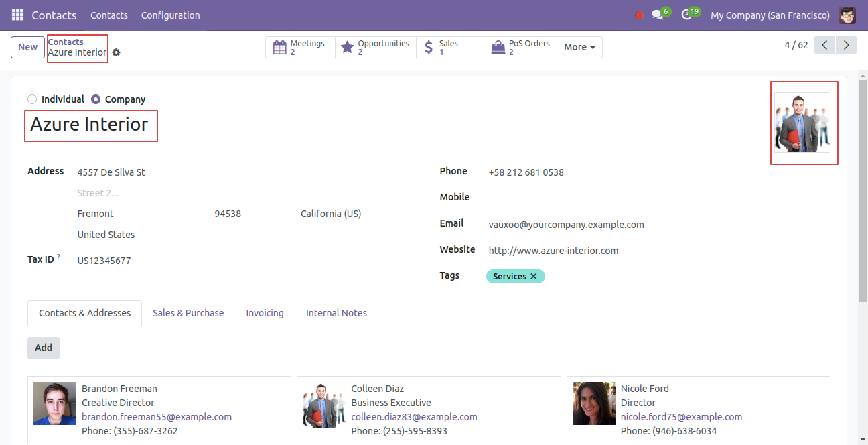This screenshot has height=445, width=868.
Task: Click Nicole Ford contact name
Action: point(644,389)
